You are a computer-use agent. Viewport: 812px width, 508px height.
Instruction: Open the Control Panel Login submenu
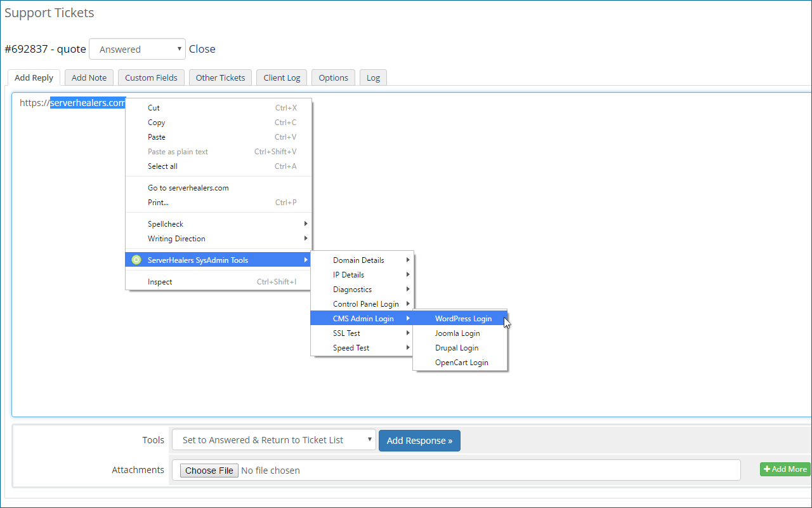click(x=362, y=304)
